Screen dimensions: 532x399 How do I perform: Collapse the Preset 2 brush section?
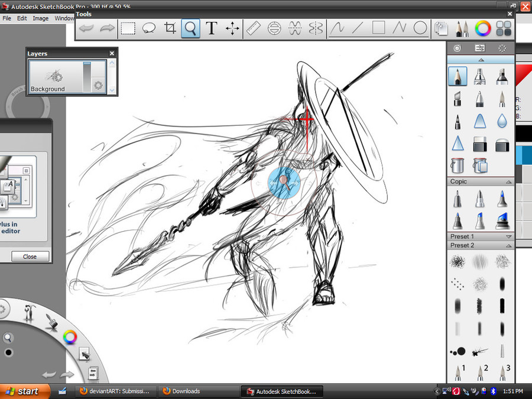(x=508, y=245)
